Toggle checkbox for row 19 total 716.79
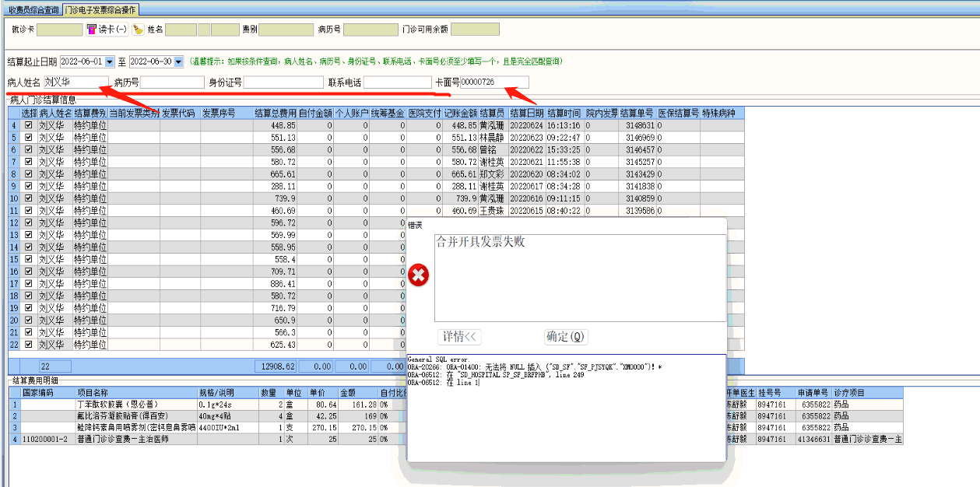Viewport: 980px width, 487px height. 29,308
